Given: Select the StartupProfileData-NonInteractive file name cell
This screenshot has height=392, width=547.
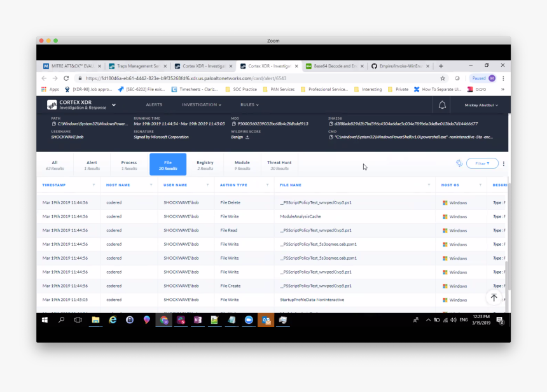Looking at the screenshot, I should point(312,300).
